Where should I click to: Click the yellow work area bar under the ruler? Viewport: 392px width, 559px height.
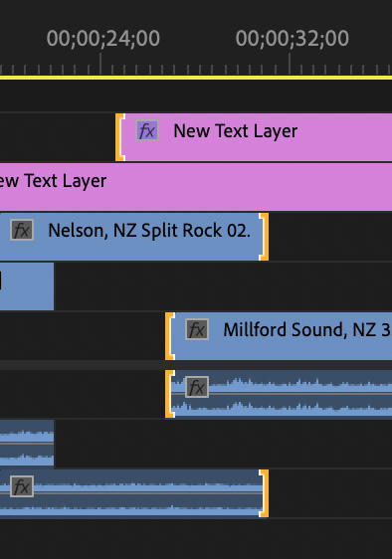tap(196, 78)
